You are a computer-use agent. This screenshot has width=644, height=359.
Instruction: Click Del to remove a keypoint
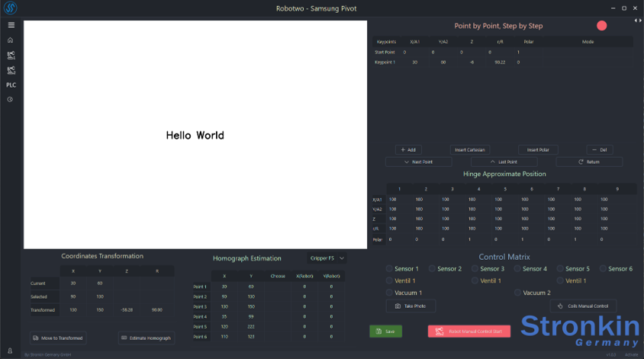(600, 149)
